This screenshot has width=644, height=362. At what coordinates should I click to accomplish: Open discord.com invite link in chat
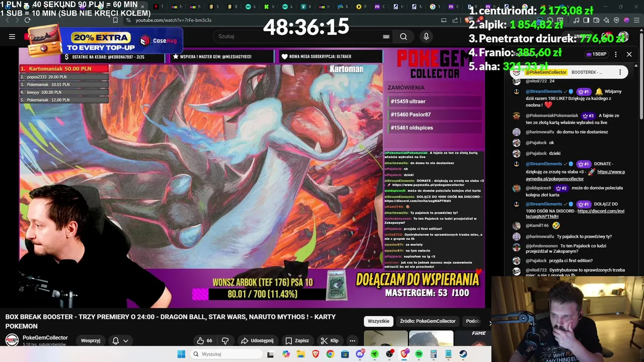pyautogui.click(x=576, y=214)
